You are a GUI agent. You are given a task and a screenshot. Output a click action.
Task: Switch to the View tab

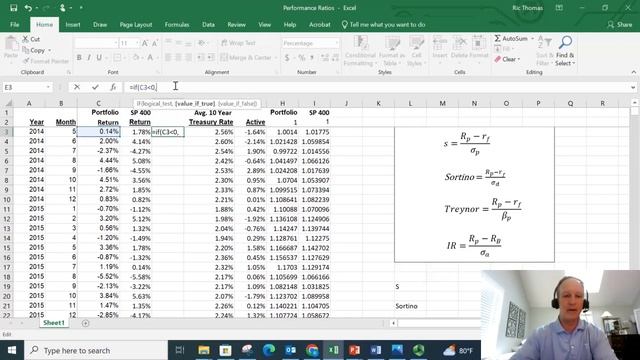tap(264, 25)
